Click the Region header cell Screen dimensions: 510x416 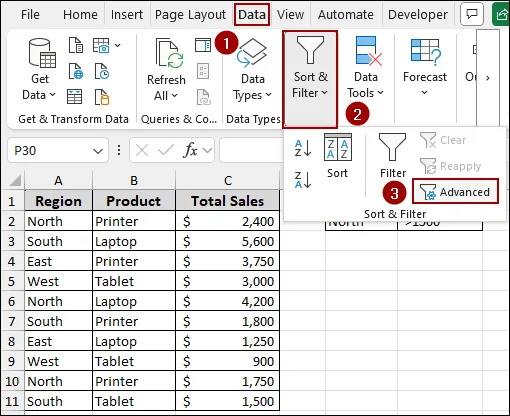(58, 201)
